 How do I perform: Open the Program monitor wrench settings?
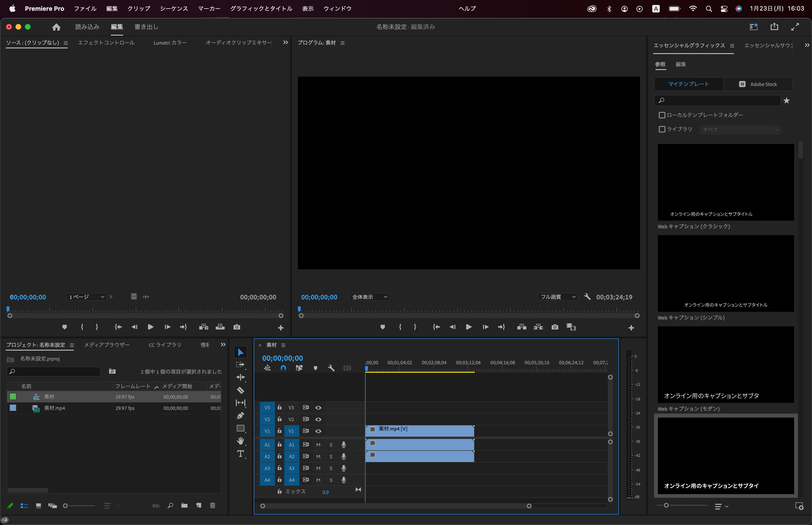(x=587, y=297)
